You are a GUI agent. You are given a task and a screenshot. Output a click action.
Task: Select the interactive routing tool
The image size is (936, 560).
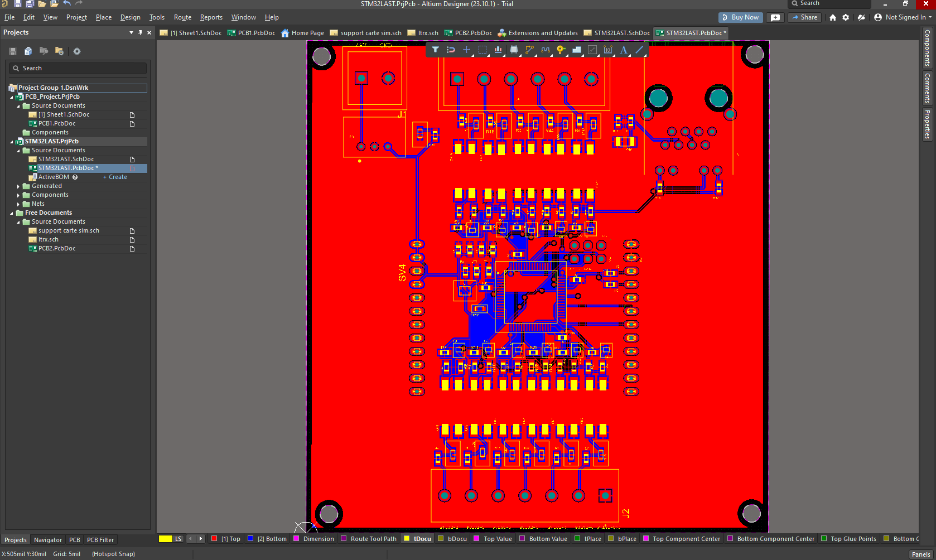(x=529, y=50)
